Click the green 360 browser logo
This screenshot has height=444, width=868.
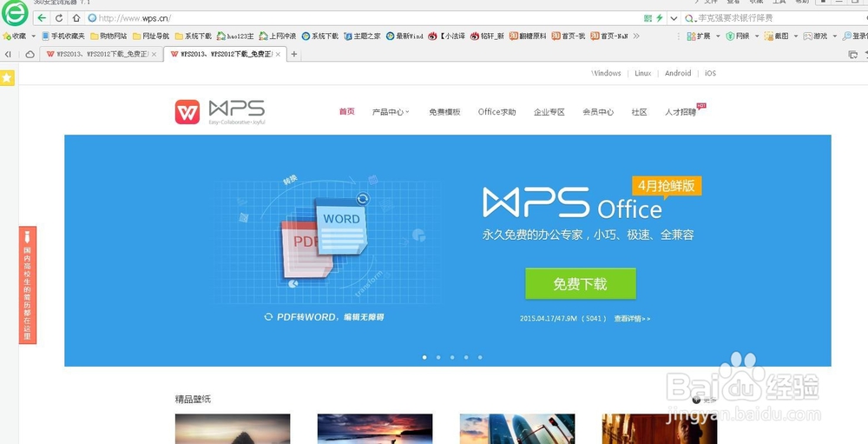click(15, 13)
